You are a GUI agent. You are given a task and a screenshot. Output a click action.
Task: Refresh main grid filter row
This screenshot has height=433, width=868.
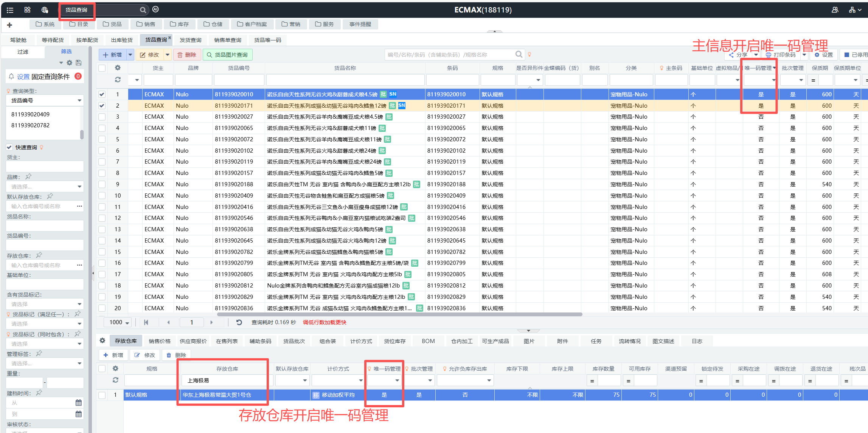pos(118,80)
